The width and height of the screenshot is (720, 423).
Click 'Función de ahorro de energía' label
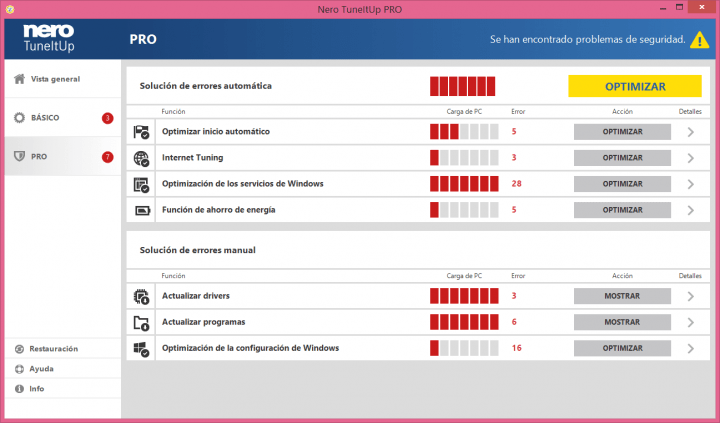[219, 210]
